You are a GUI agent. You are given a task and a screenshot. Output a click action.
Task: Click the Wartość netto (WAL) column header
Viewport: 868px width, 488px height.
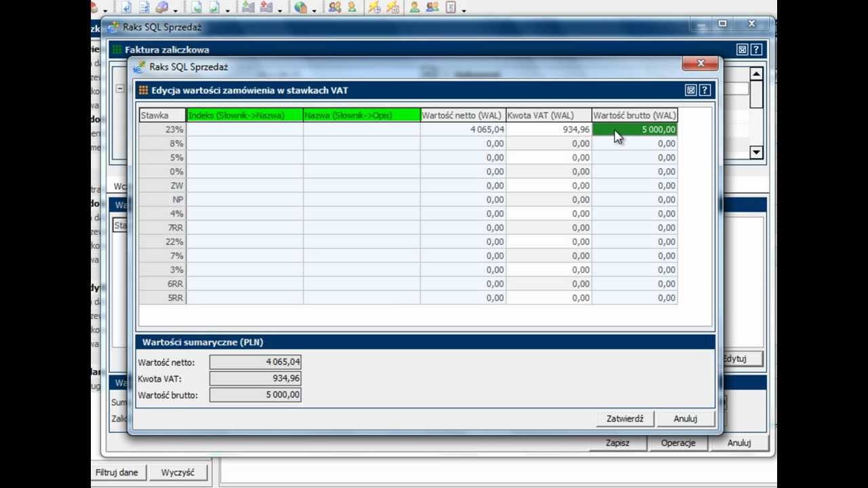tap(463, 115)
